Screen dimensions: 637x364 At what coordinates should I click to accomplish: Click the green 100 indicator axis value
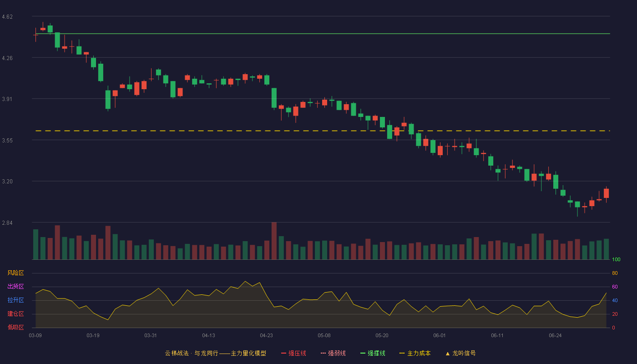[616, 260]
